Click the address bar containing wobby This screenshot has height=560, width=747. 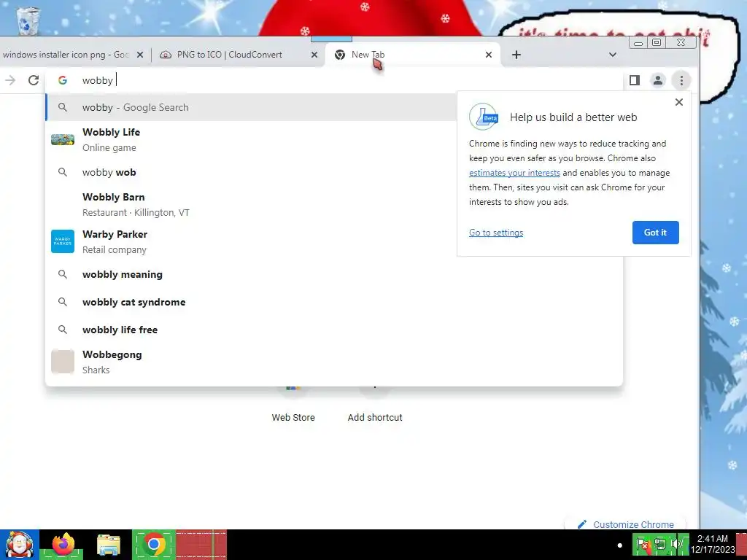[x=333, y=80]
